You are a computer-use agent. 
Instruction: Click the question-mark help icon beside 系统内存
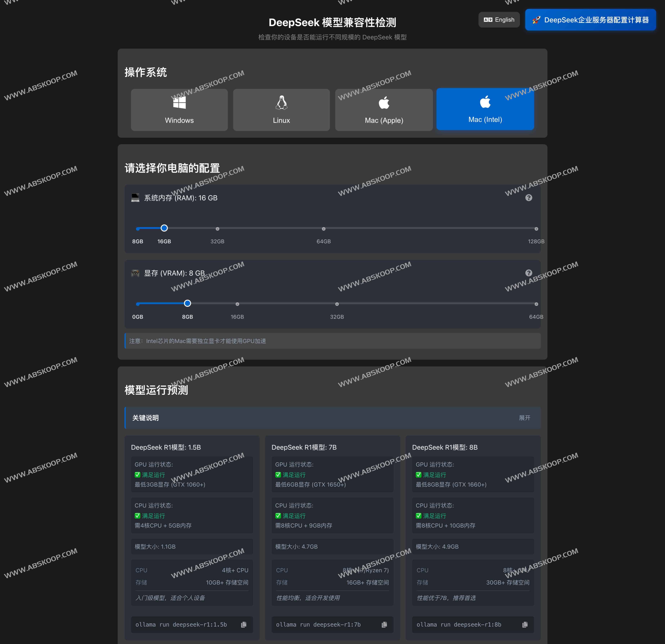coord(528,198)
